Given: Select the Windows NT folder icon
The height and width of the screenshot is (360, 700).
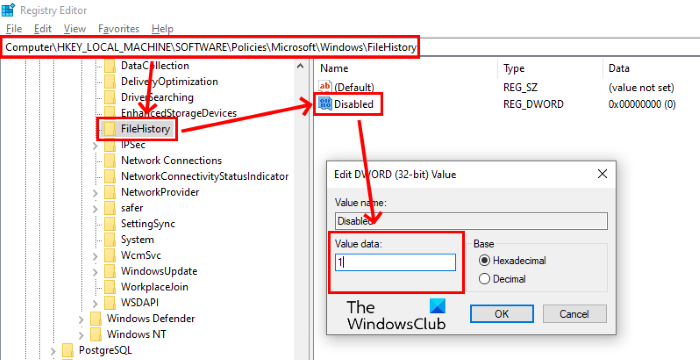Looking at the screenshot, I should click(96, 335).
